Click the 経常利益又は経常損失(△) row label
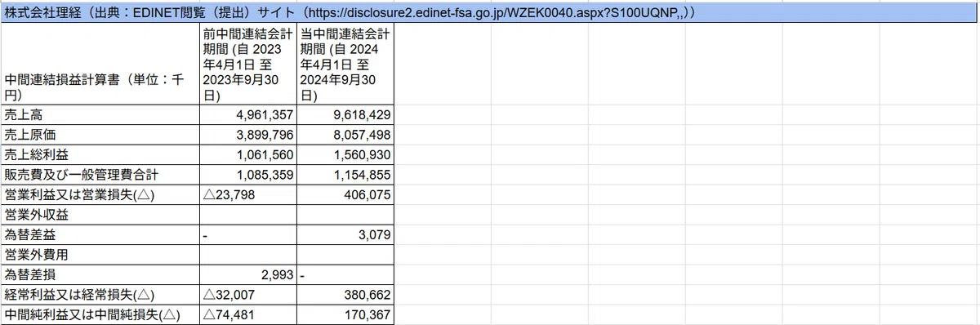The height and width of the screenshot is (325, 980). click(100, 295)
